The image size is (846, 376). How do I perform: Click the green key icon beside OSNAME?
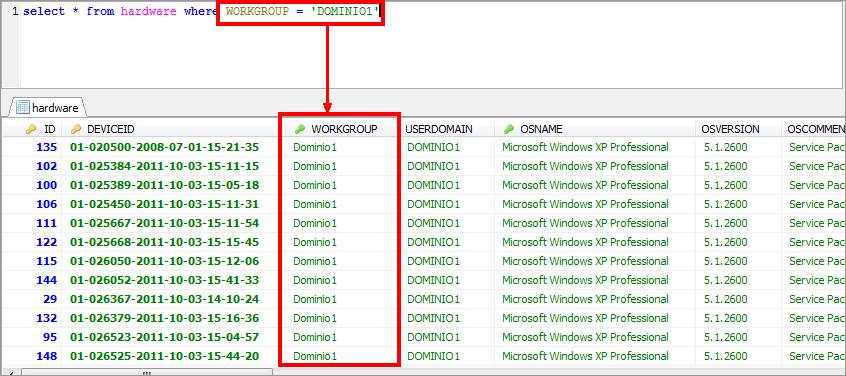508,129
